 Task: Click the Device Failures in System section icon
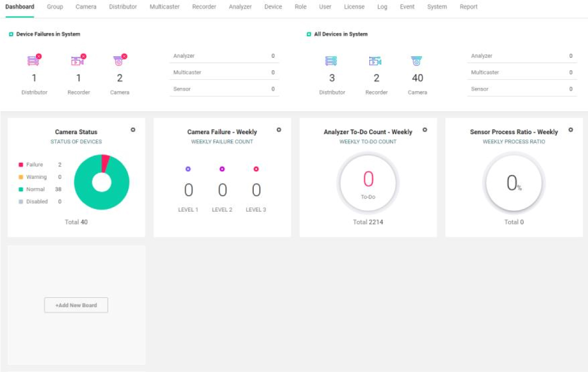point(11,34)
